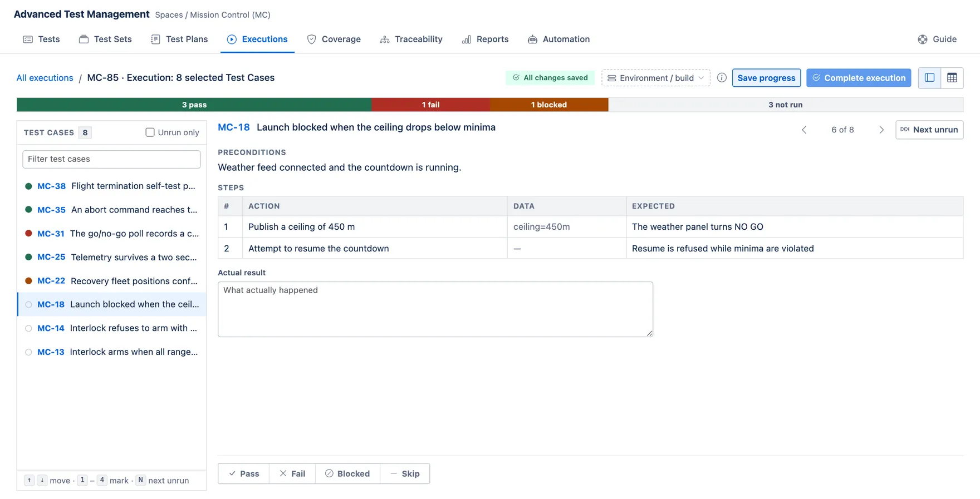Click the MC-18 empty status circle

point(28,305)
